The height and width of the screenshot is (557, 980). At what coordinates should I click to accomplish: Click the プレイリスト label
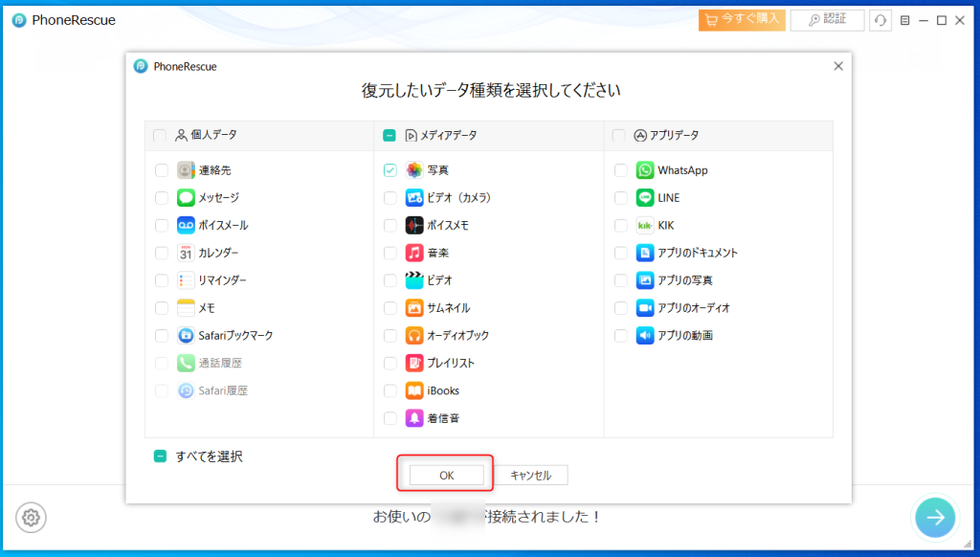click(x=451, y=363)
